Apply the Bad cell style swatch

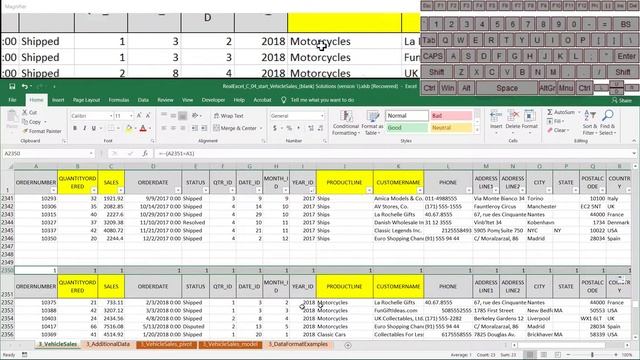pos(451,116)
